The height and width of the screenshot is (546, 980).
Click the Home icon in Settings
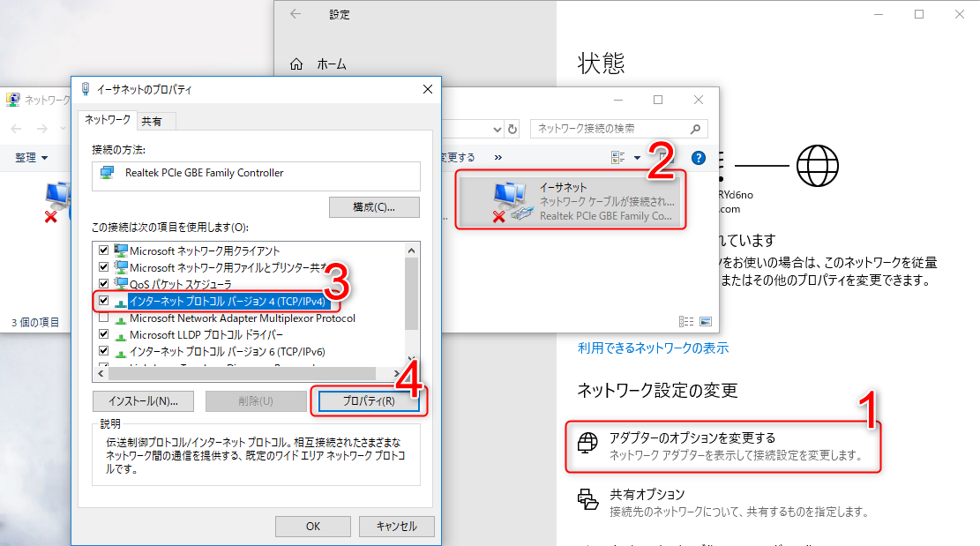[296, 64]
